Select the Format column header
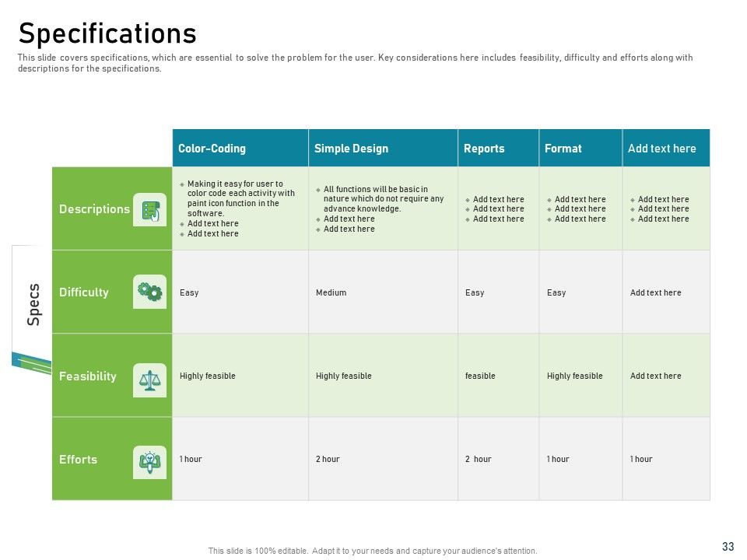Viewport: 747px width, 560px height. coord(580,148)
